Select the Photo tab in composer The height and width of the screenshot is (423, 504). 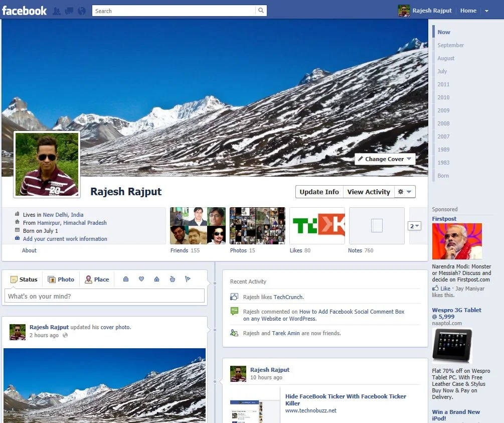point(61,279)
